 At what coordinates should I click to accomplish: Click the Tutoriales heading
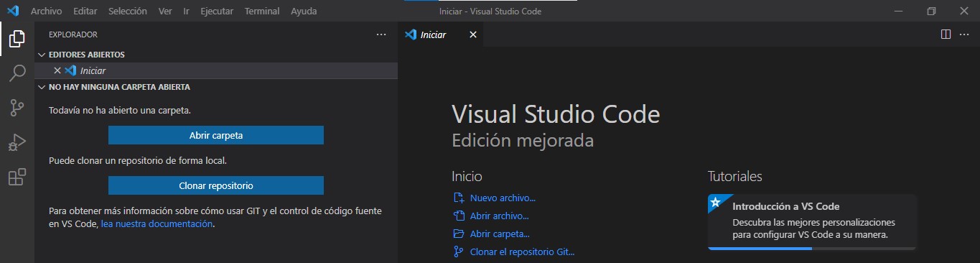point(735,176)
